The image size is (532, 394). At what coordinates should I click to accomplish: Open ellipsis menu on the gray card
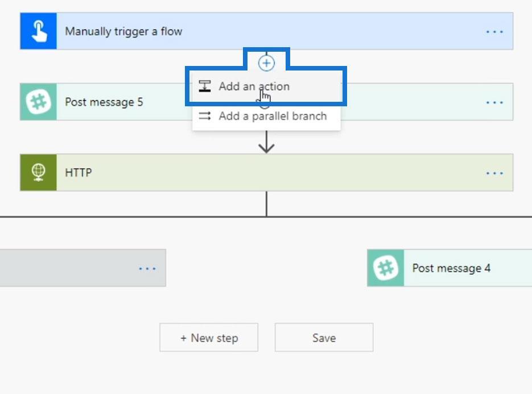click(x=147, y=268)
